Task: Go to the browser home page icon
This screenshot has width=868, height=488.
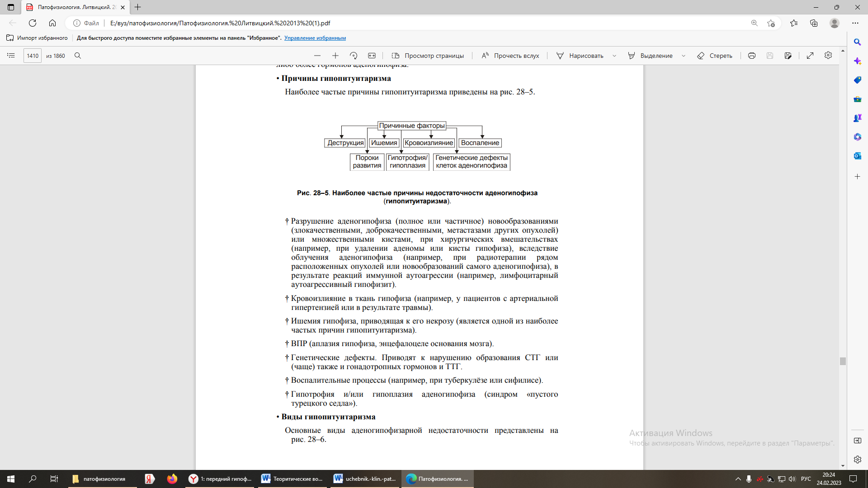Action: tap(52, 23)
